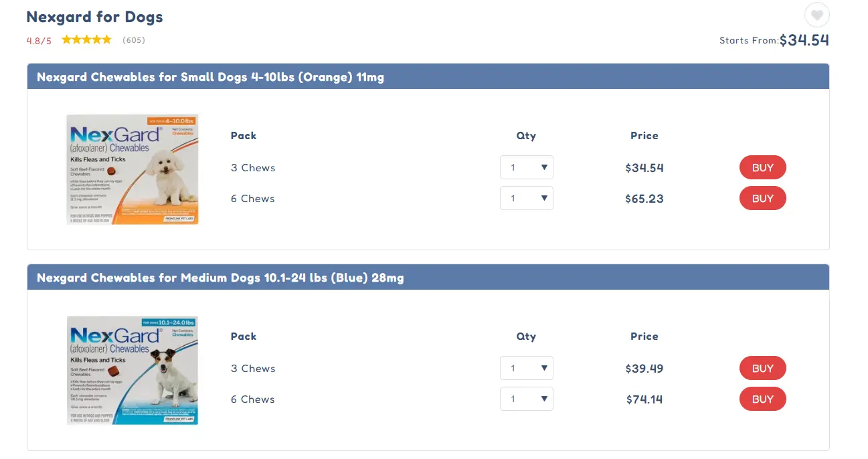Buy Small Dogs 6 Chews at $65.23

point(762,198)
